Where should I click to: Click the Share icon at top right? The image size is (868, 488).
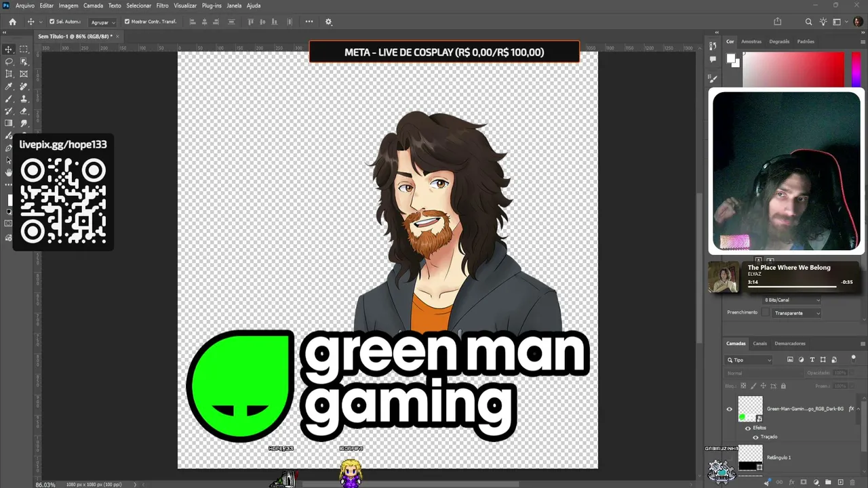(778, 22)
